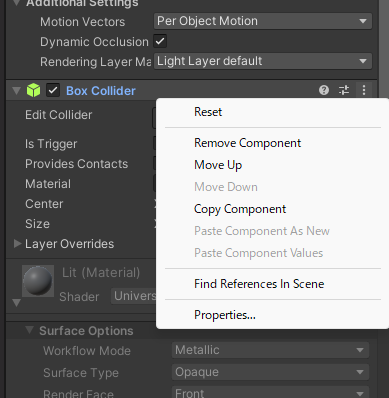Toggle the Dynamic Occlusion checkbox
The image size is (389, 398).
tap(160, 41)
